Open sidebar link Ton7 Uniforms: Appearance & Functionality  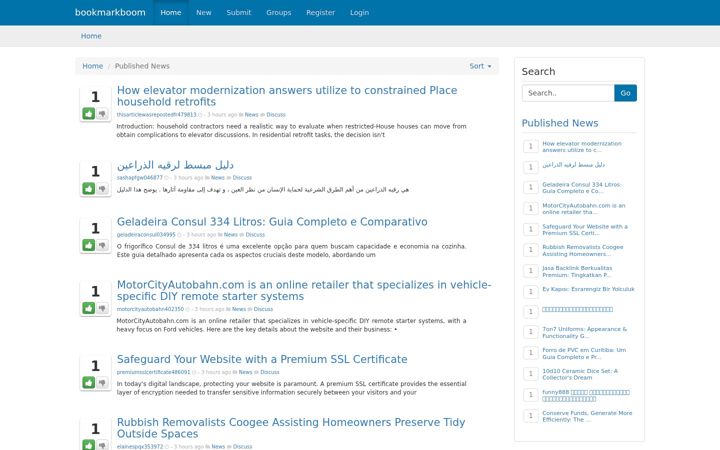585,332
